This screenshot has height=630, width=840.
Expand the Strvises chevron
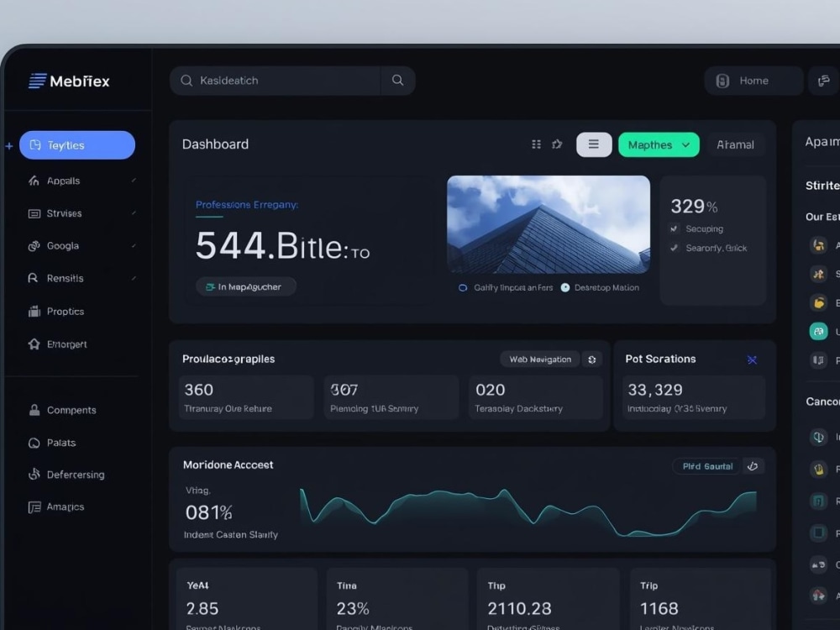coord(134,213)
